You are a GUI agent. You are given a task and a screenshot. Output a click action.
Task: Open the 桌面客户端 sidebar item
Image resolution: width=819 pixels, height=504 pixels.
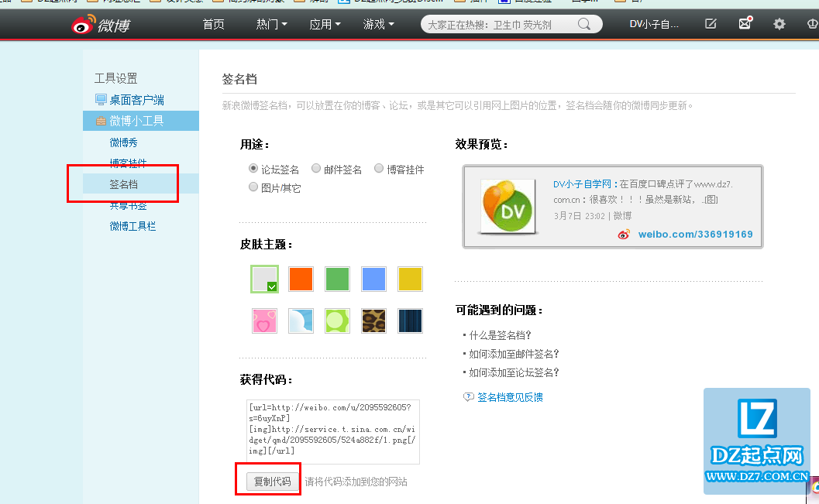point(137,100)
